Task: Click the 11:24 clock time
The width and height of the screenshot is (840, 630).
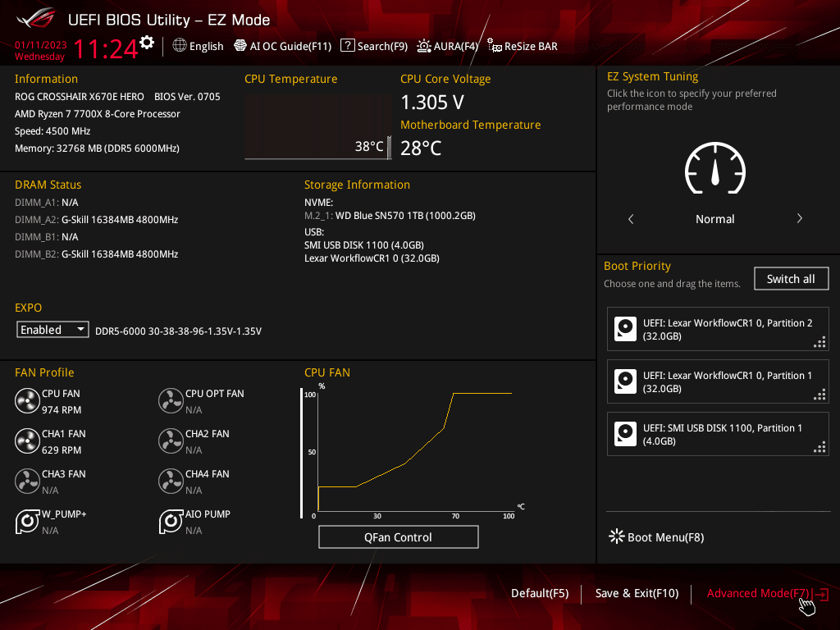Action: click(x=106, y=48)
